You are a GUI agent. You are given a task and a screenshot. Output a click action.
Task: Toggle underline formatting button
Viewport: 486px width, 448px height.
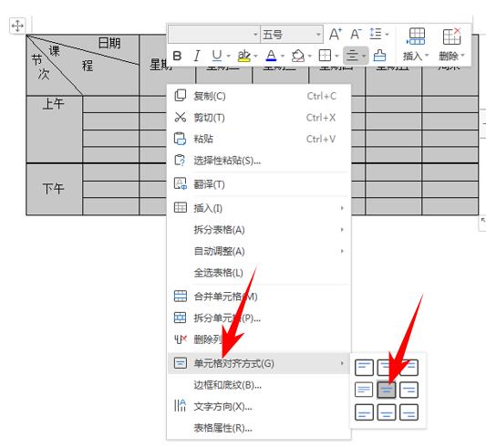pyautogui.click(x=217, y=56)
